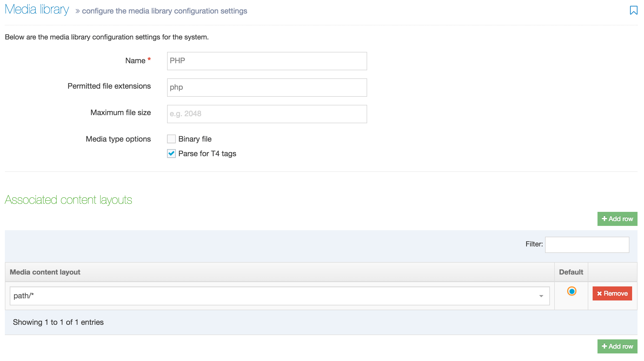The width and height of the screenshot is (644, 361).
Task: Focus the Permitted file extensions field
Action: point(267,87)
